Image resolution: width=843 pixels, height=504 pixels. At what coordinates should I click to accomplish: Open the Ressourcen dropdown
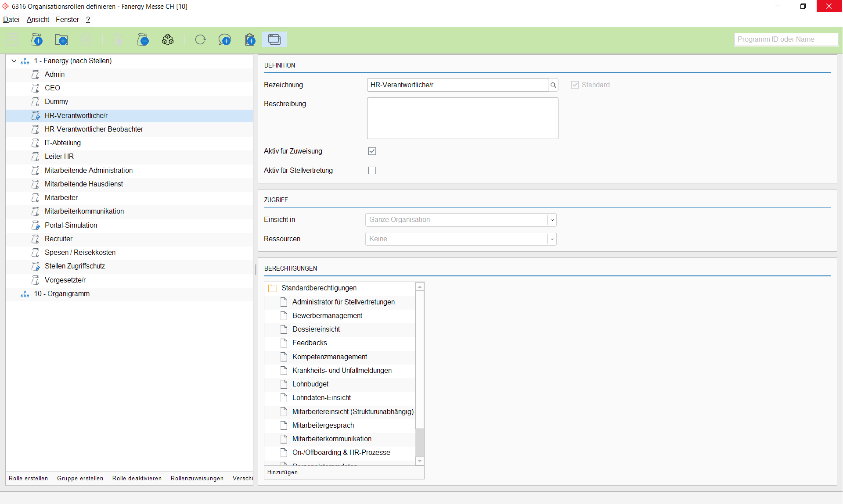552,239
